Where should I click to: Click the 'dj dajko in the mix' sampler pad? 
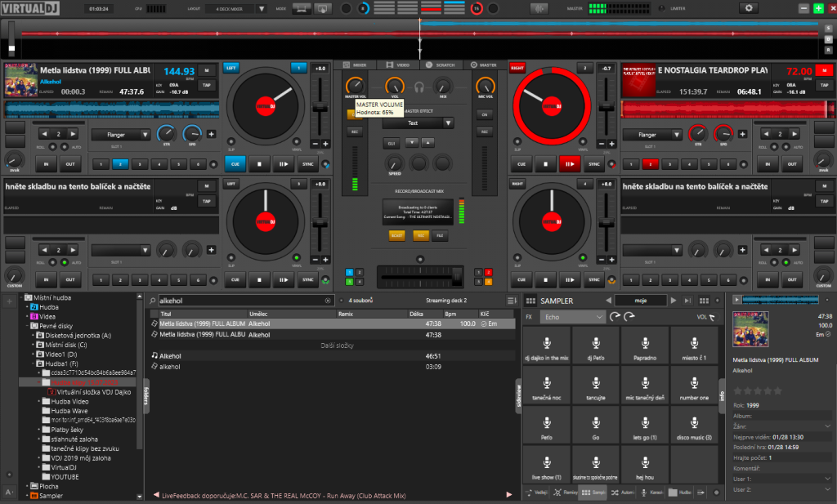tap(546, 346)
